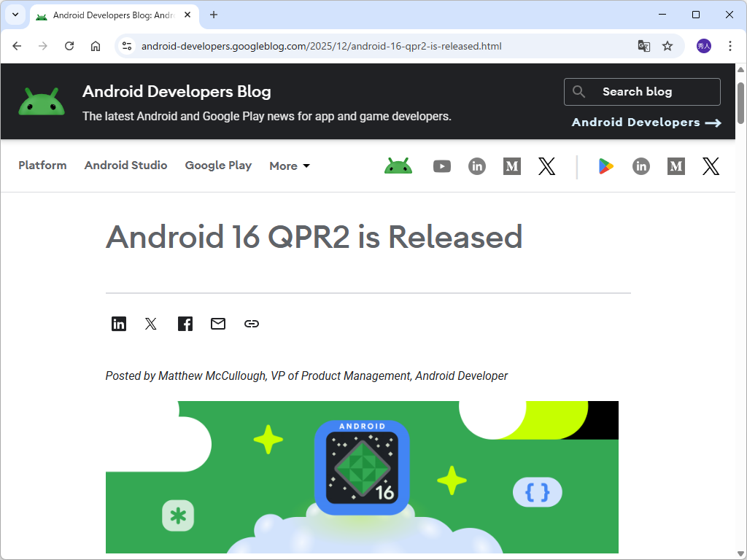
Task: Select the Platform menu item
Action: [42, 166]
